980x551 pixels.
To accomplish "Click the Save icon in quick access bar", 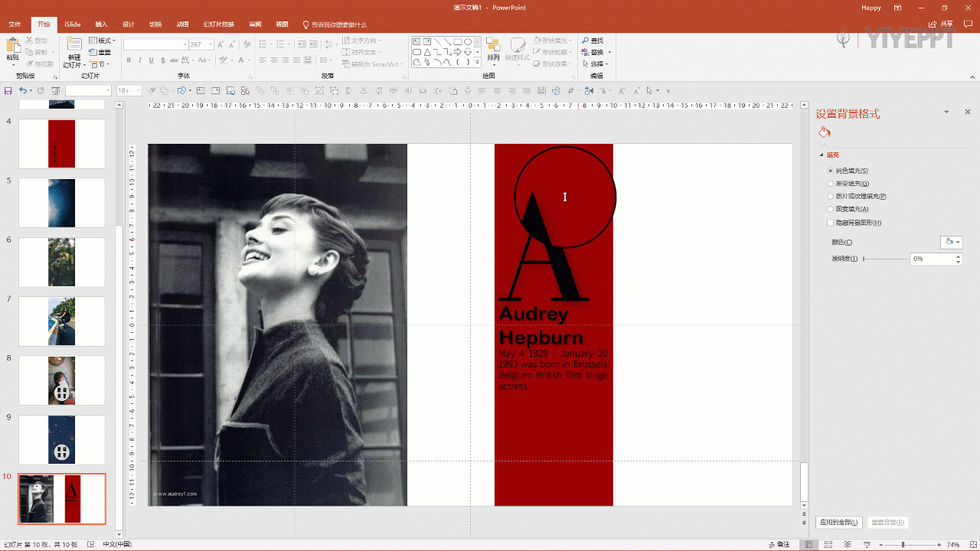I will (8, 90).
